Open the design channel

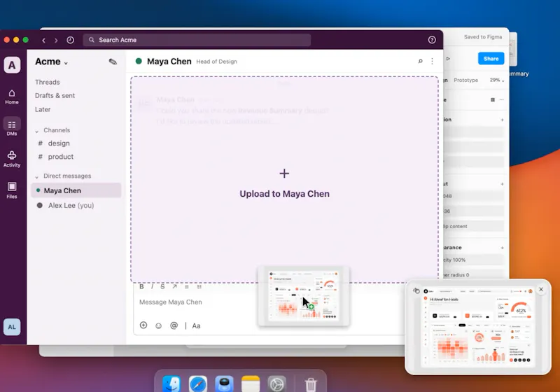[x=54, y=143]
